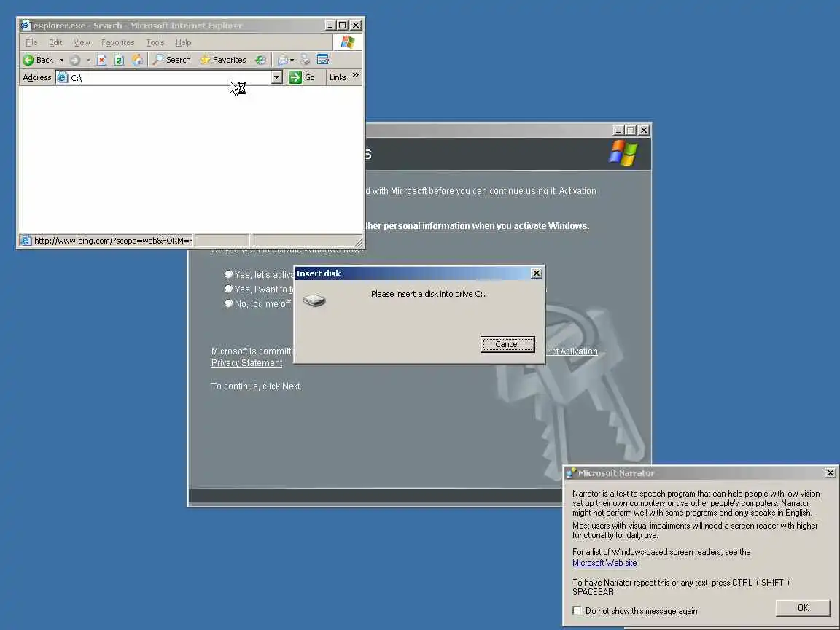Viewport: 840px width, 630px height.
Task: Click 'To continue, click Next.' text
Action: click(256, 386)
